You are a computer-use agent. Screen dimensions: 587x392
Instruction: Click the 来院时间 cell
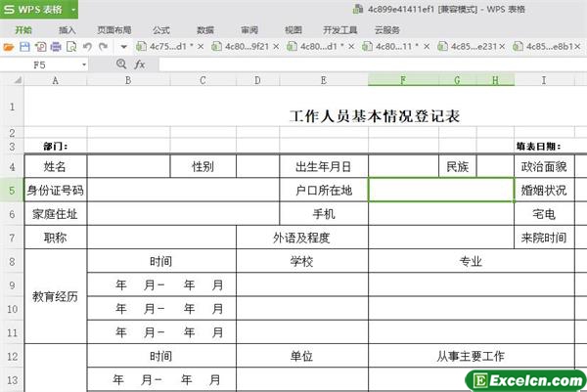tap(544, 238)
